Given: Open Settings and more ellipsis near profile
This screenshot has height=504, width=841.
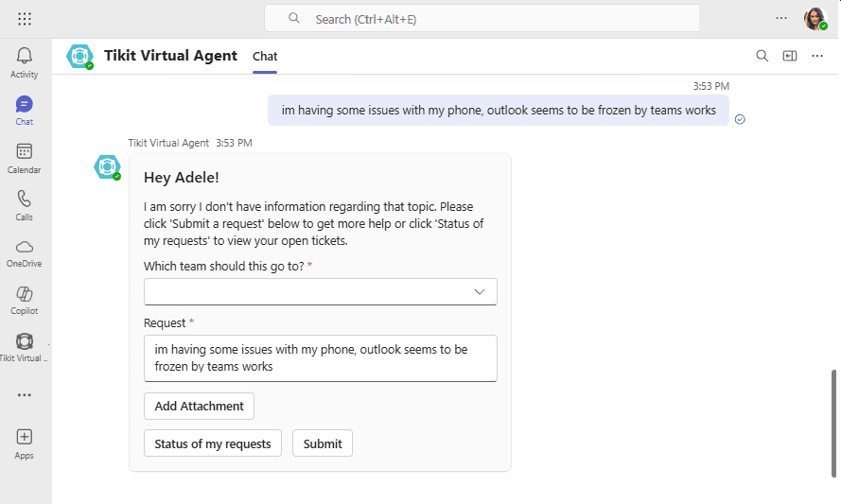Looking at the screenshot, I should tap(781, 18).
